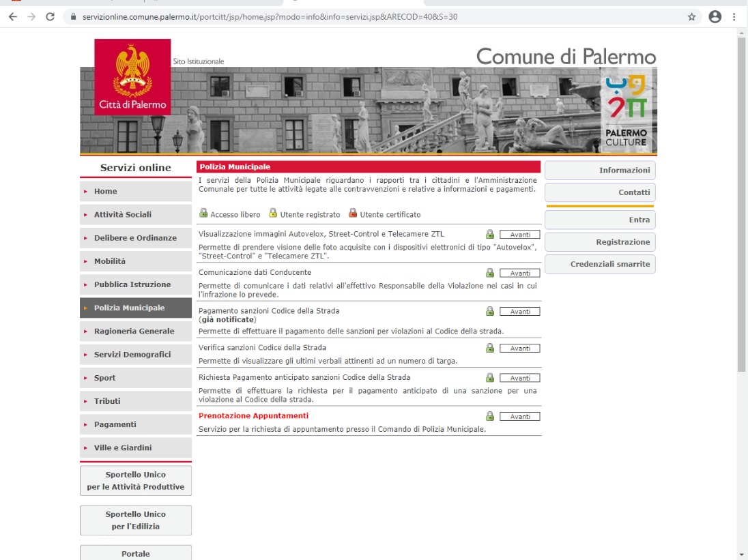748x560 pixels.
Task: Click the browser reload page icon
Action: click(50, 17)
